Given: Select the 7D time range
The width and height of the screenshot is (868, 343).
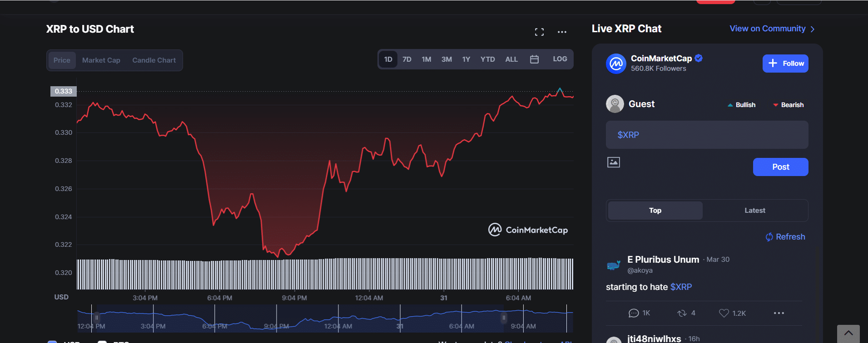Looking at the screenshot, I should tap(407, 59).
